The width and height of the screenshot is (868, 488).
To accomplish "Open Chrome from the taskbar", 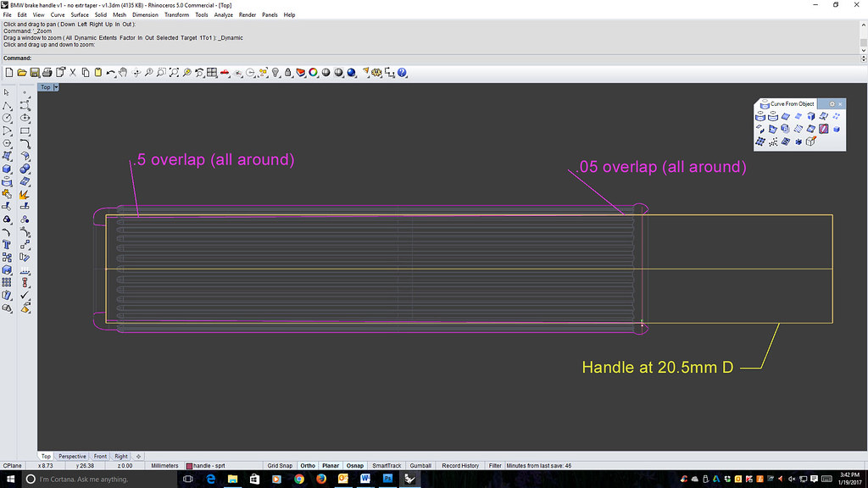I will pos(299,480).
